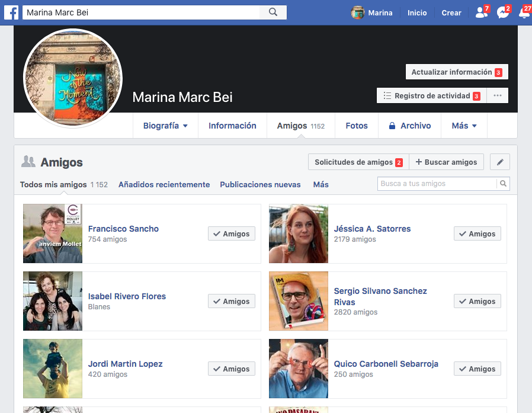Open Isabel Rivero Flores profile link
Image resolution: width=532 pixels, height=413 pixels.
127,296
